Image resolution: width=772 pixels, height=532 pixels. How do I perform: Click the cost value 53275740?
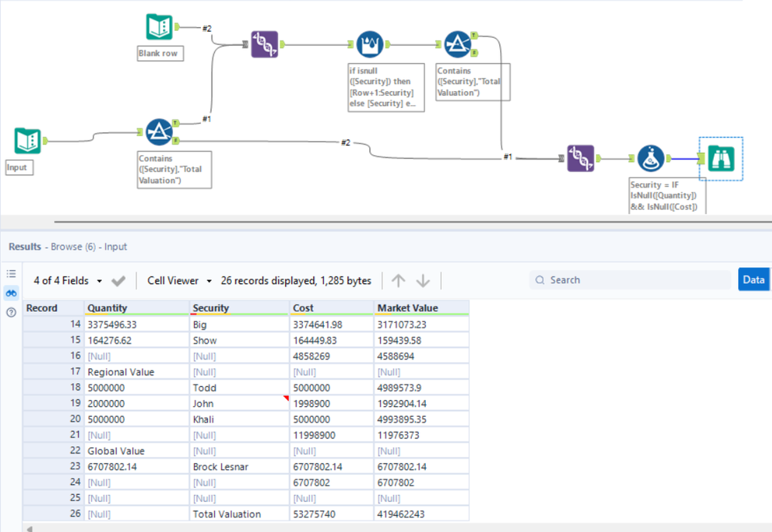pyautogui.click(x=332, y=513)
